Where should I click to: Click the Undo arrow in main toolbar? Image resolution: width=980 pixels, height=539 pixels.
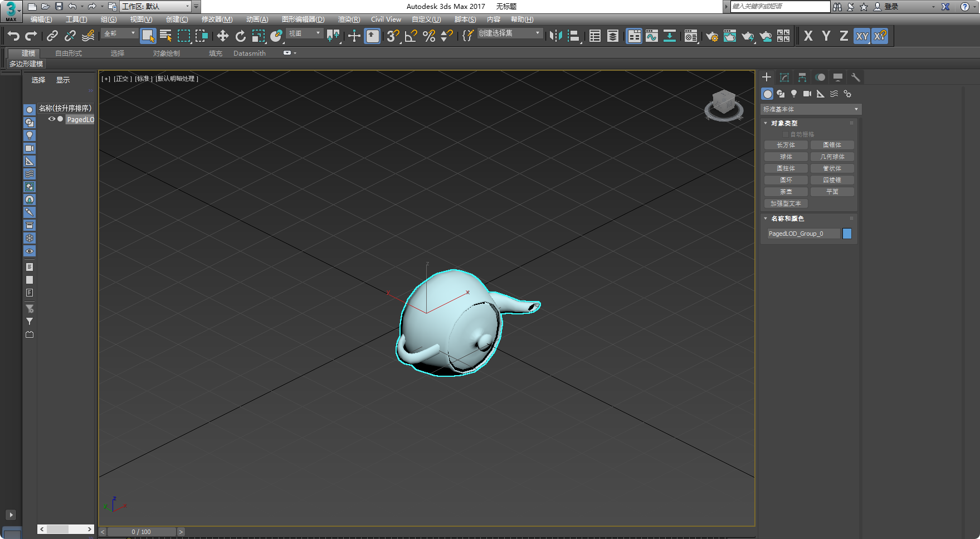[13, 36]
